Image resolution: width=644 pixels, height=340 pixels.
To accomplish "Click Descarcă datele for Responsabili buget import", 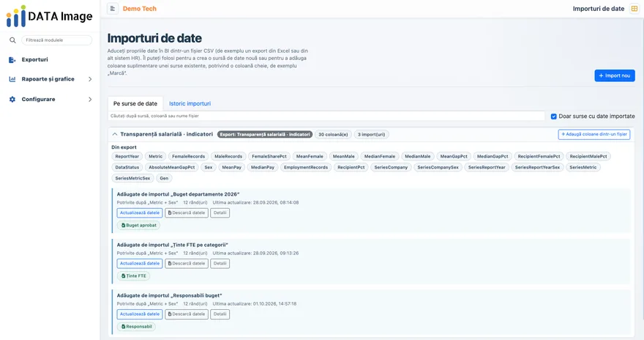I will pos(187,314).
